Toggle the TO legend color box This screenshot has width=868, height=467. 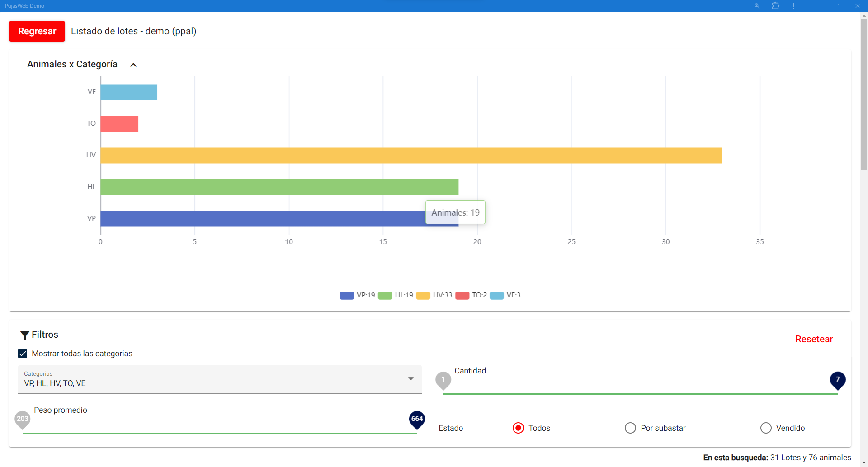[x=462, y=296]
